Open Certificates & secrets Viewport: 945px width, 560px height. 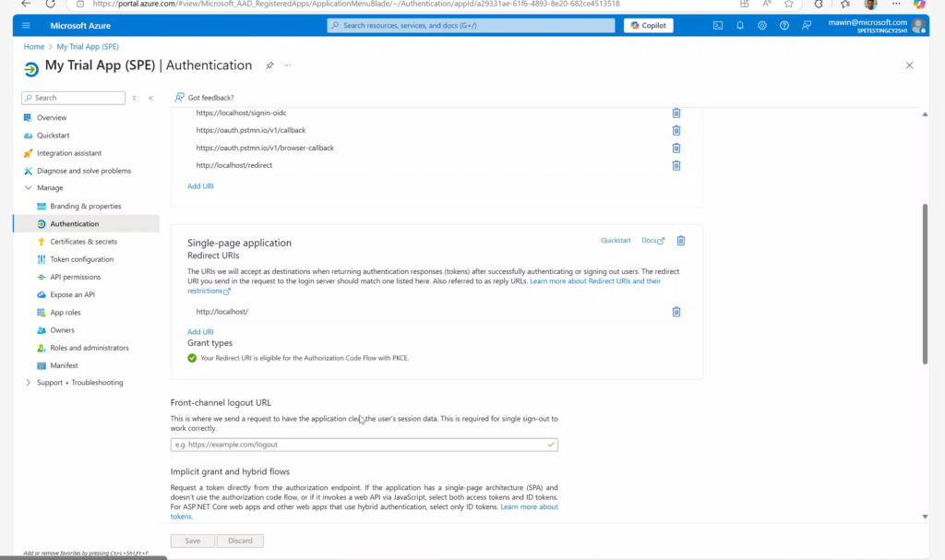84,241
